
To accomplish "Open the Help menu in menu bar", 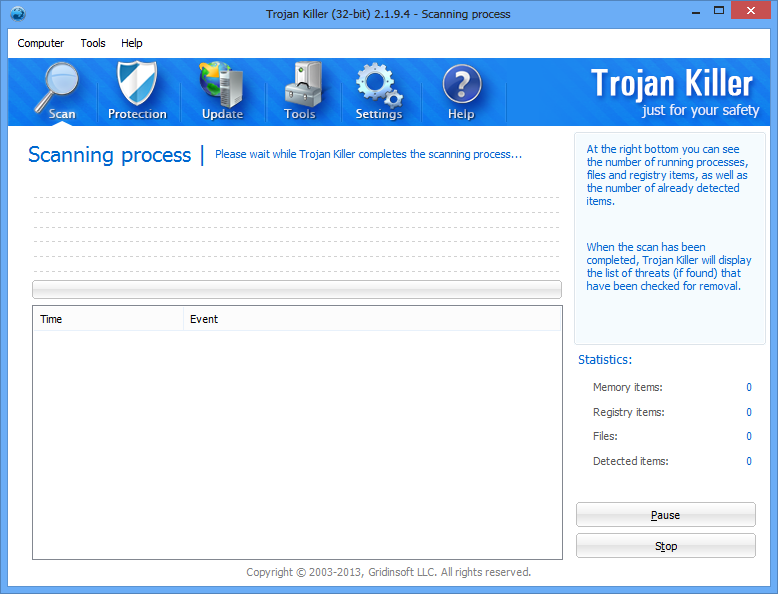I will [131, 43].
